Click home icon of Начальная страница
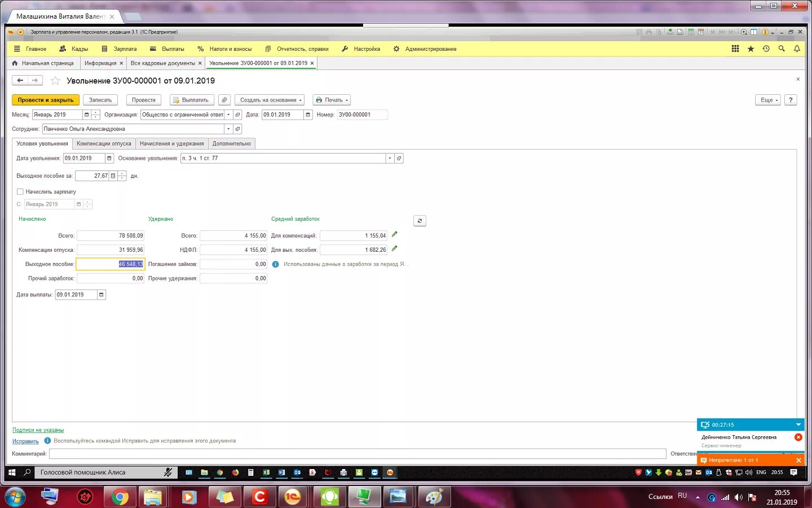 tap(15, 63)
